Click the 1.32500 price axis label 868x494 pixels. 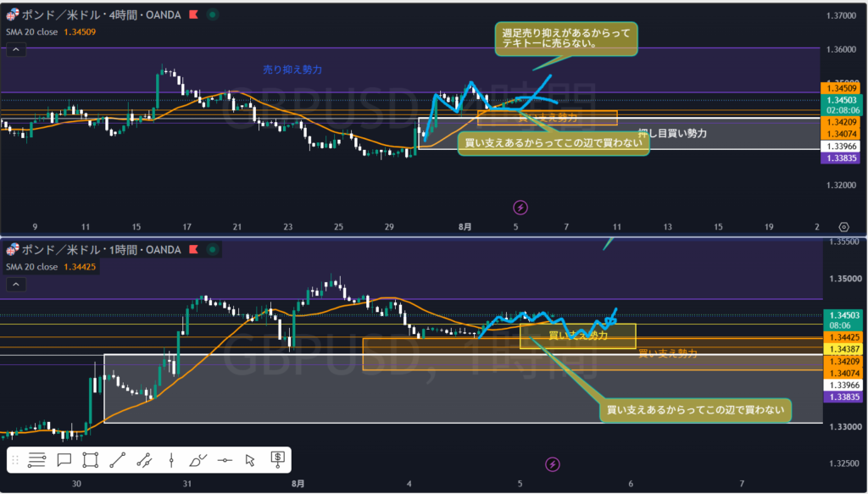(844, 463)
